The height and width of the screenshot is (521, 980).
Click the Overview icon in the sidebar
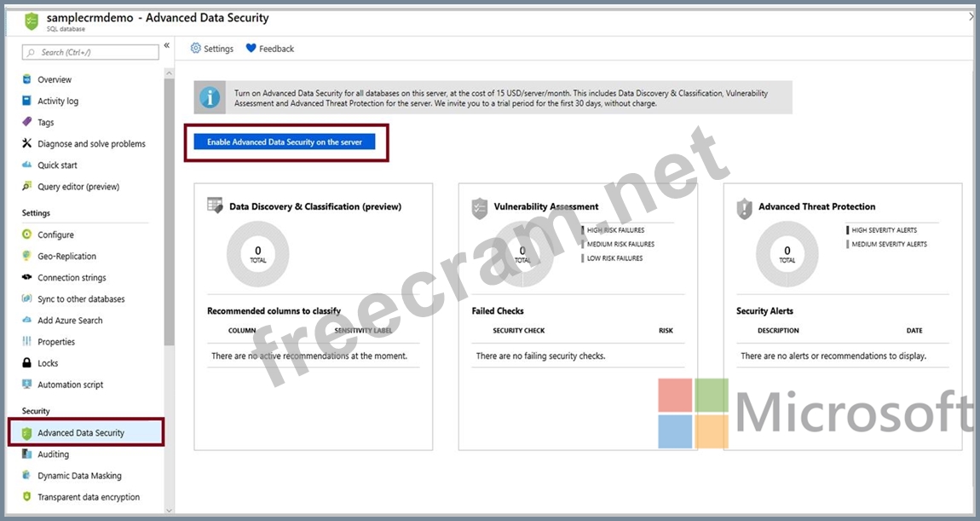[26, 79]
